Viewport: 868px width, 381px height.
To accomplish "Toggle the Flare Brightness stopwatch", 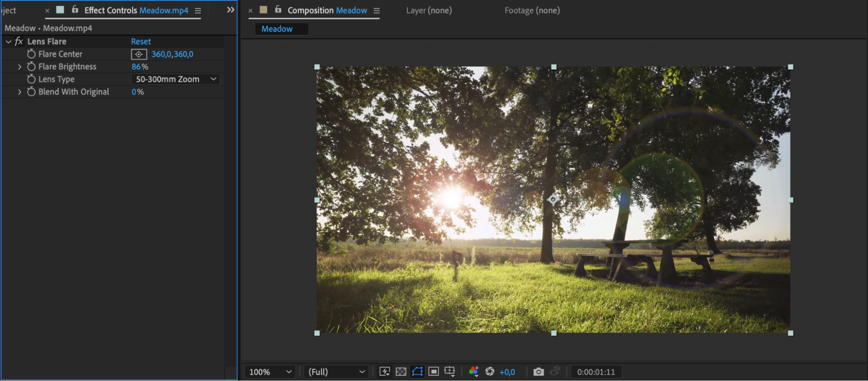I will tap(31, 67).
